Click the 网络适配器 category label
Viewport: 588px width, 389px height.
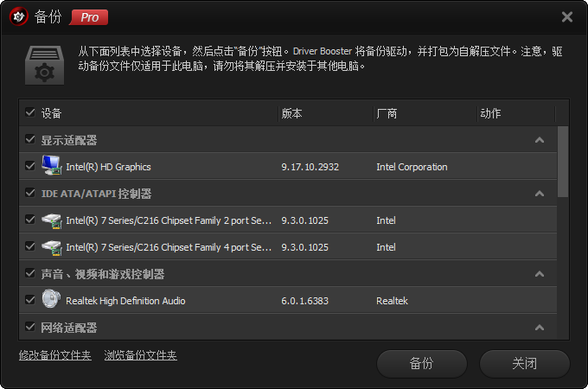click(x=69, y=328)
